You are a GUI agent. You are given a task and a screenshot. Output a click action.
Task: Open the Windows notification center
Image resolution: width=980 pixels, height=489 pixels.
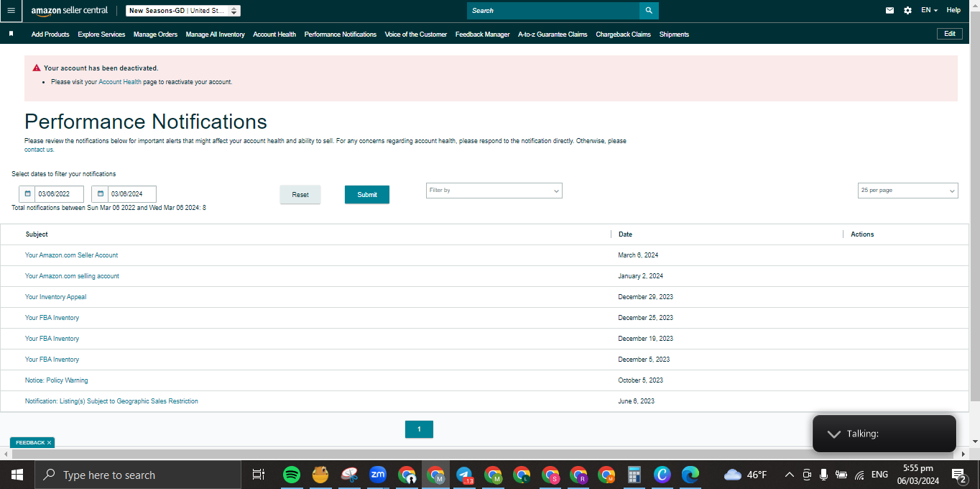(x=959, y=475)
